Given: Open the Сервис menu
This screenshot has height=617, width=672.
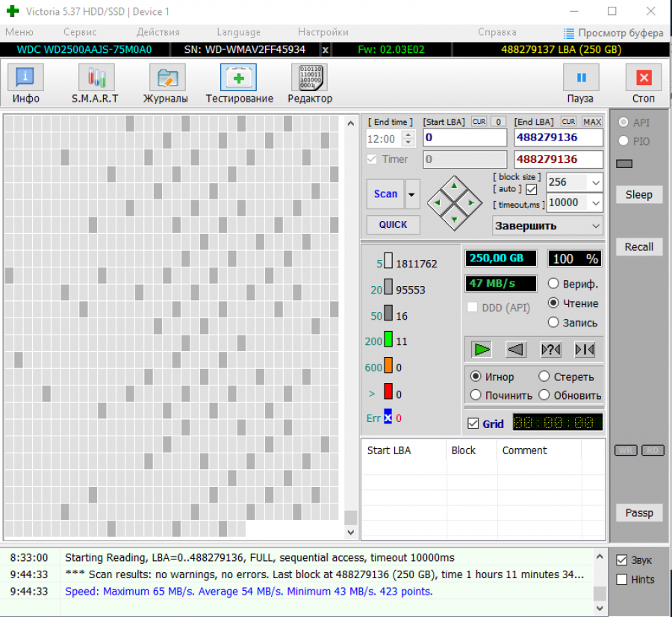Looking at the screenshot, I should pyautogui.click(x=80, y=32).
